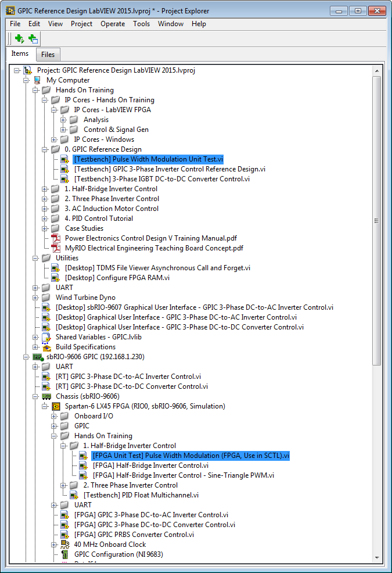
Task: Click VI icon of TDMS File Viewer
Action: pyautogui.click(x=55, y=268)
